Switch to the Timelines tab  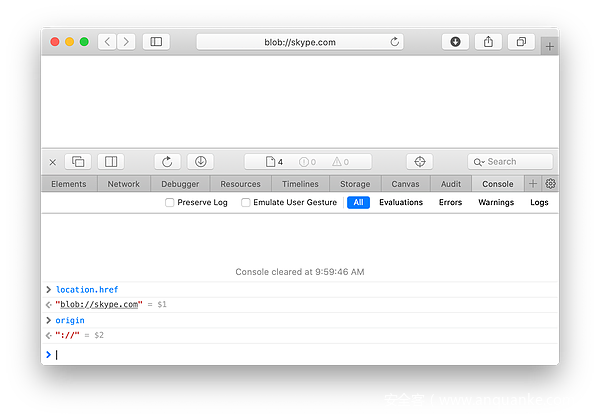tap(300, 184)
